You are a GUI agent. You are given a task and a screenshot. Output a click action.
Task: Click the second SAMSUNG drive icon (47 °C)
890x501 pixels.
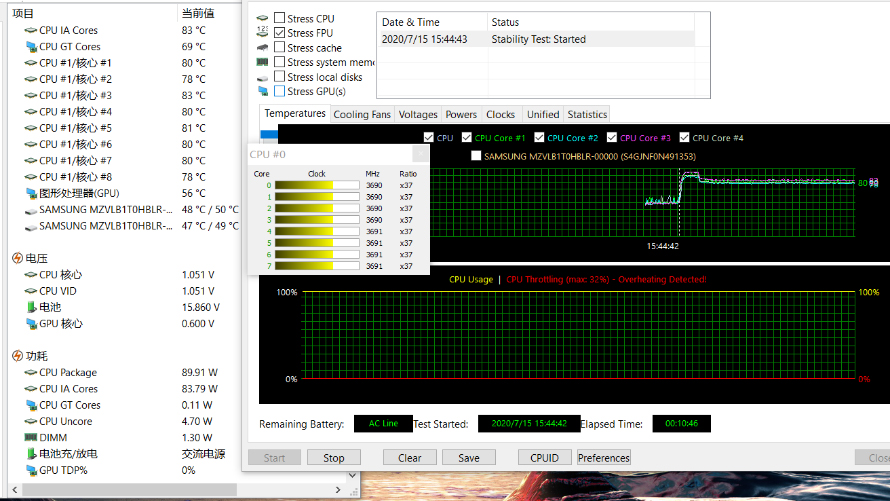31,227
